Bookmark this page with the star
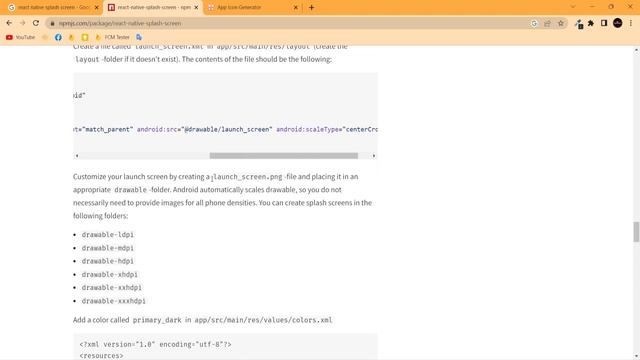Screen dimensions: 640x360 tap(560, 23)
